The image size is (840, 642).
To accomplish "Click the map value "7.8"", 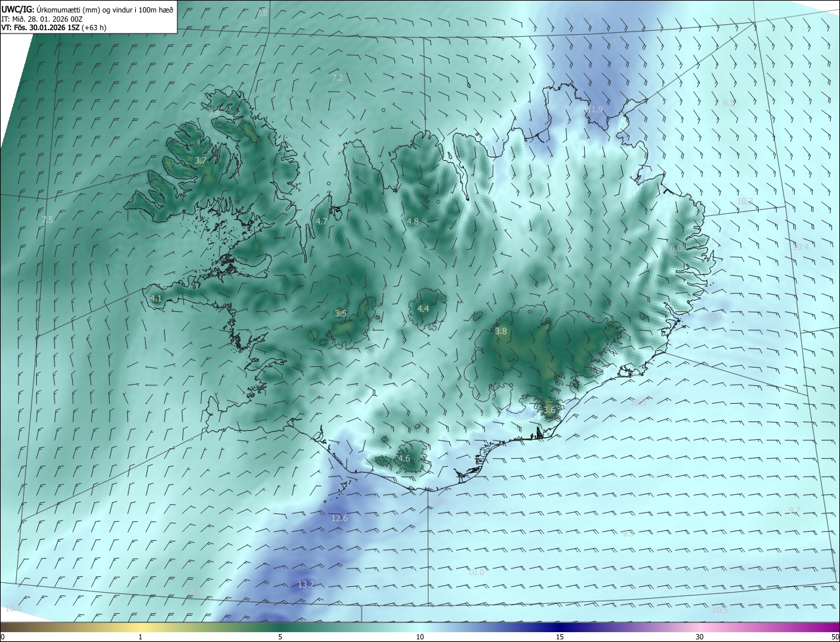I will click(x=262, y=13).
